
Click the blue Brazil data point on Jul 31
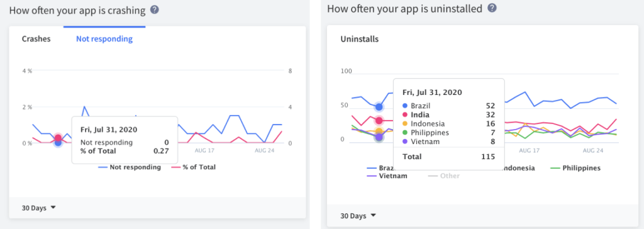pos(379,107)
